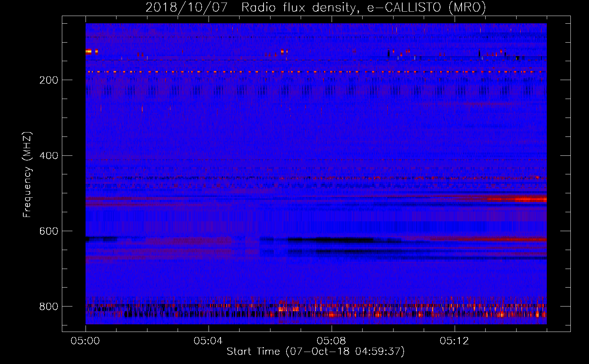Click the 05:08 time tick label
This screenshot has height=364, width=589.
coord(331,341)
